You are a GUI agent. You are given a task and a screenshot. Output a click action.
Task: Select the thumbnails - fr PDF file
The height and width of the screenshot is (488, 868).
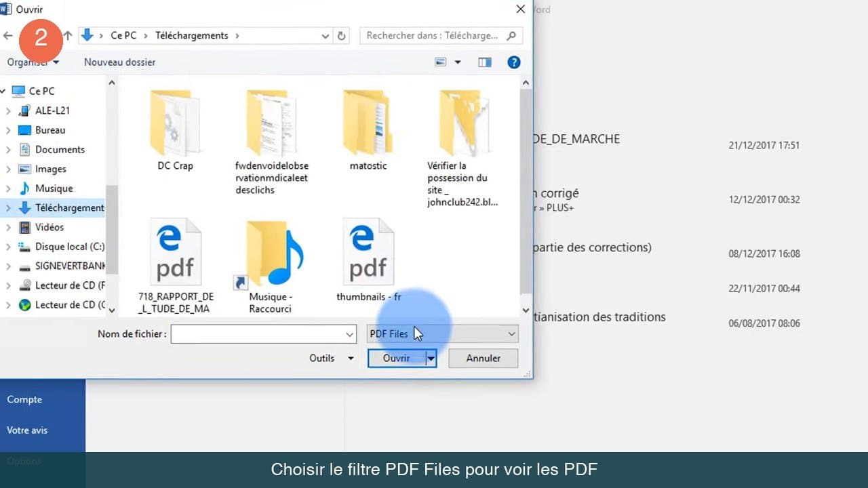pos(369,260)
